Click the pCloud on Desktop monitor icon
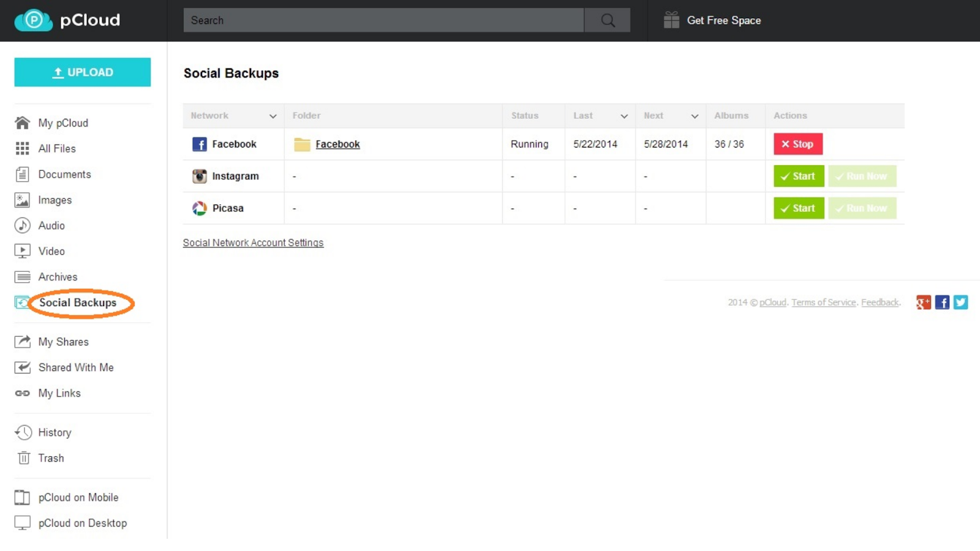Image resolution: width=980 pixels, height=551 pixels. (x=23, y=523)
